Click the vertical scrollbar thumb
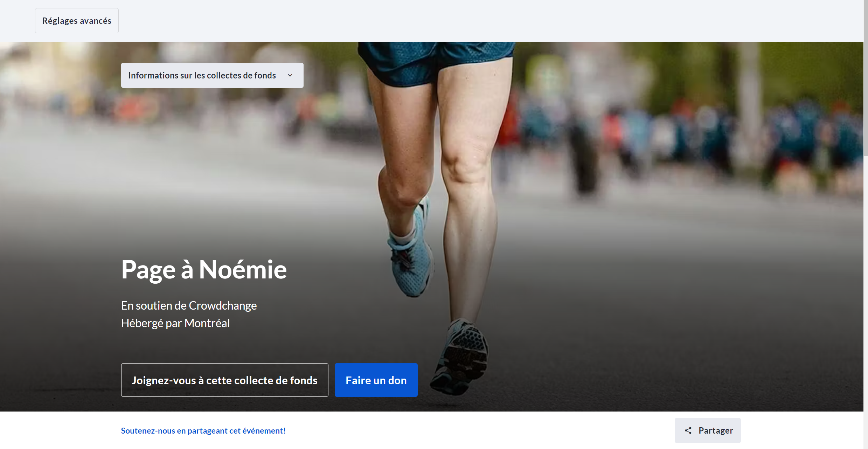Screen dimensions: 868x449 coord(866,77)
